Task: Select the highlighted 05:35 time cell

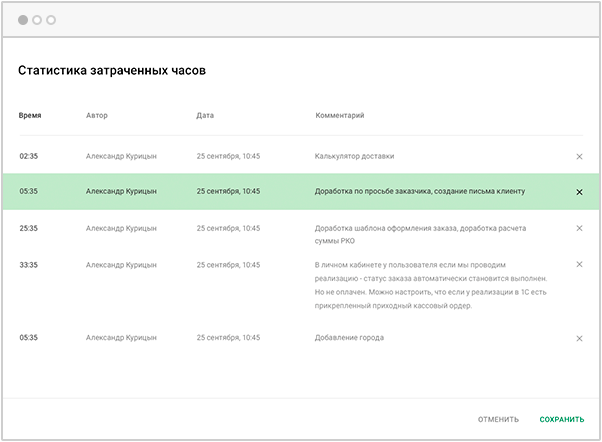Action: 29,191
